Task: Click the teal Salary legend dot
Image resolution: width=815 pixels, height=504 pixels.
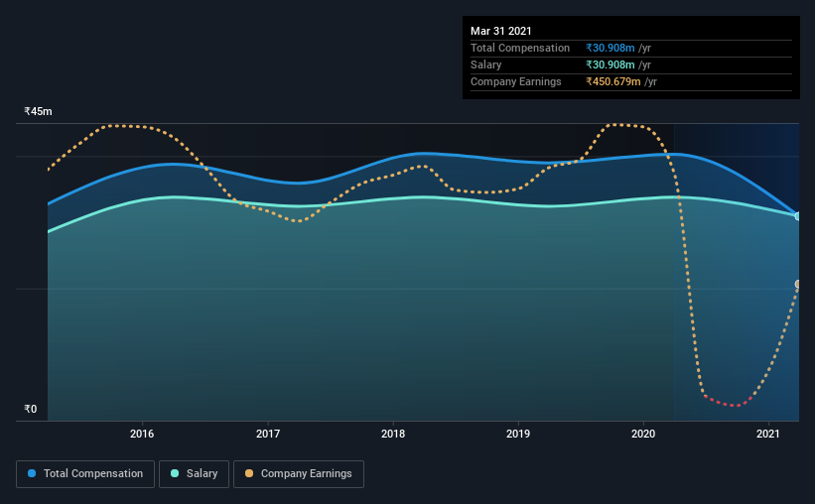Action: point(175,473)
